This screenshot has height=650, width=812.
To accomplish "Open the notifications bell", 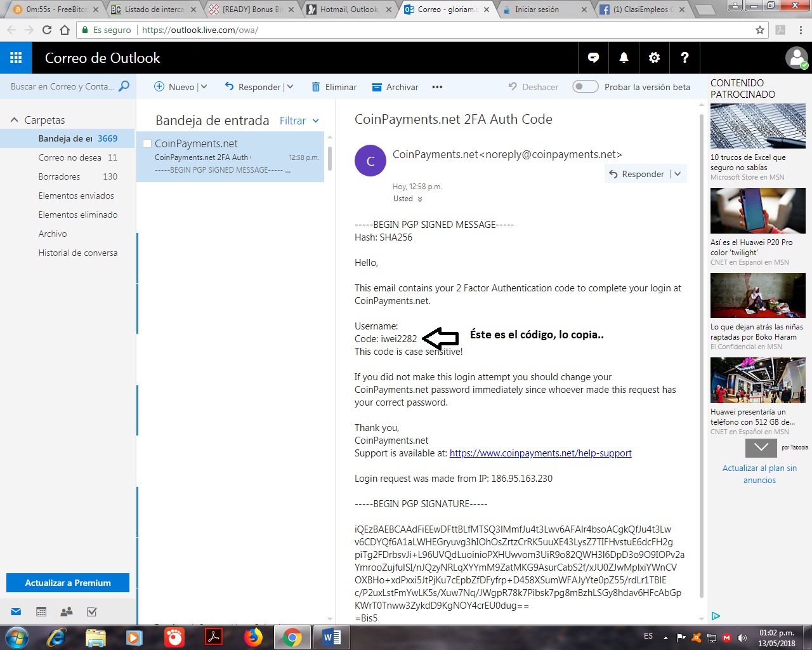I will tap(624, 58).
